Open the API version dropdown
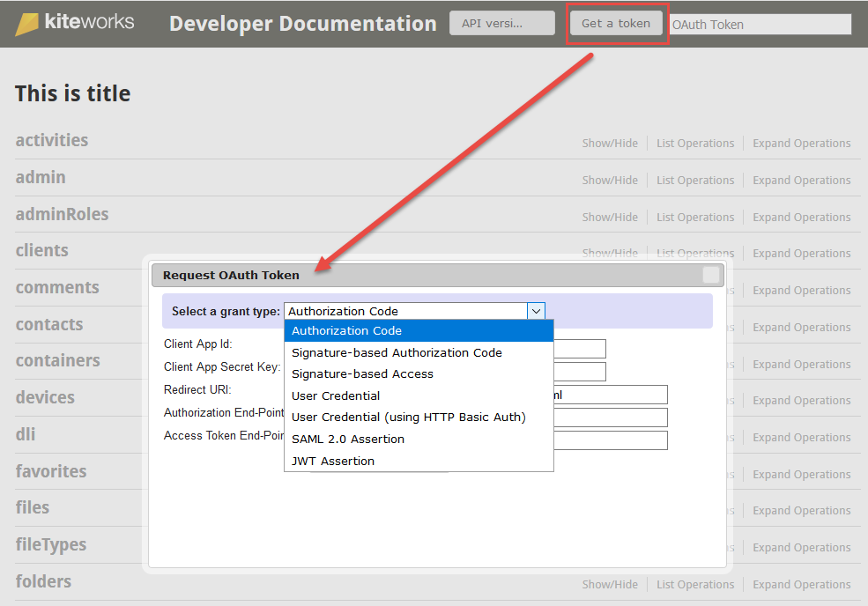868x606 pixels. click(501, 23)
